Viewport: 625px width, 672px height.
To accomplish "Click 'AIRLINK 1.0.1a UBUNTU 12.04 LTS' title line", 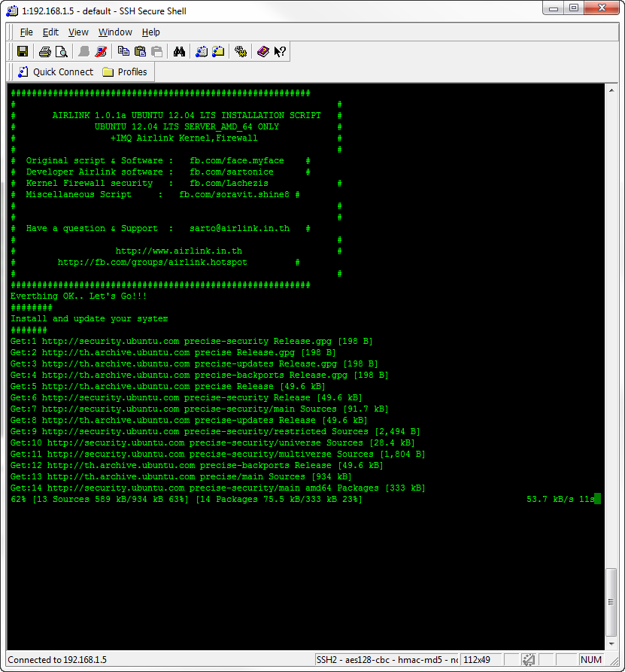I will [187, 116].
